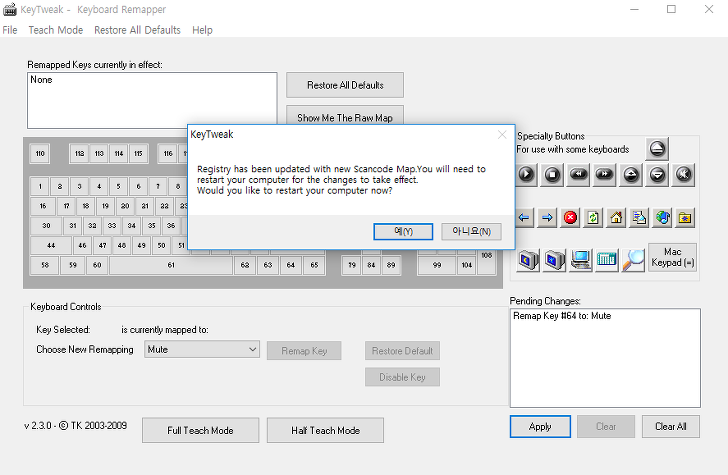Select tall keyboard key 108
This screenshot has height=475, width=728.
tap(487, 262)
